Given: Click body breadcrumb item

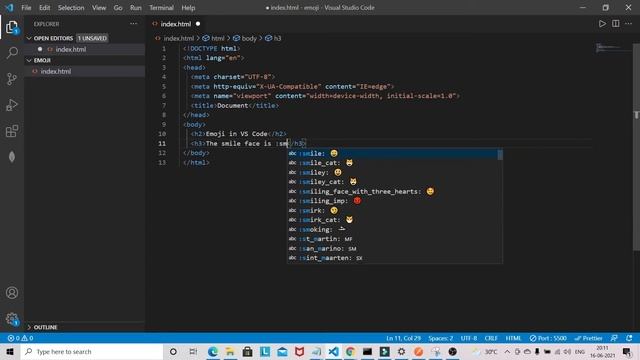Looking at the screenshot, I should point(249,38).
